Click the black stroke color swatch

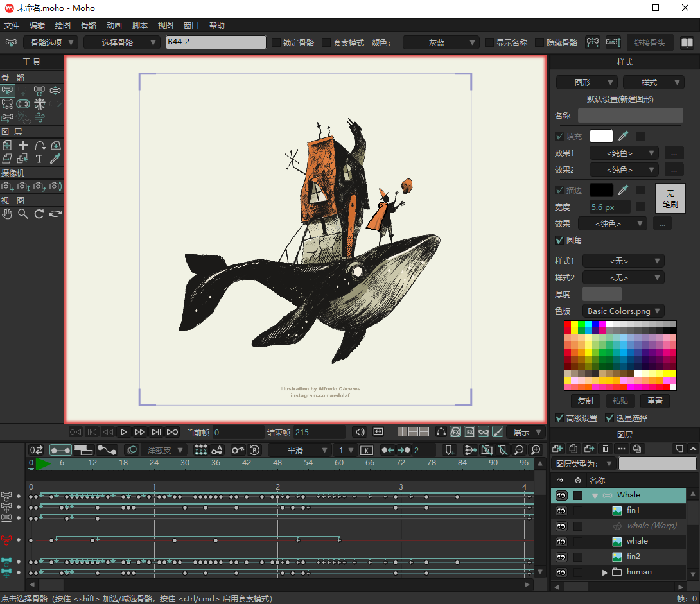tap(601, 190)
